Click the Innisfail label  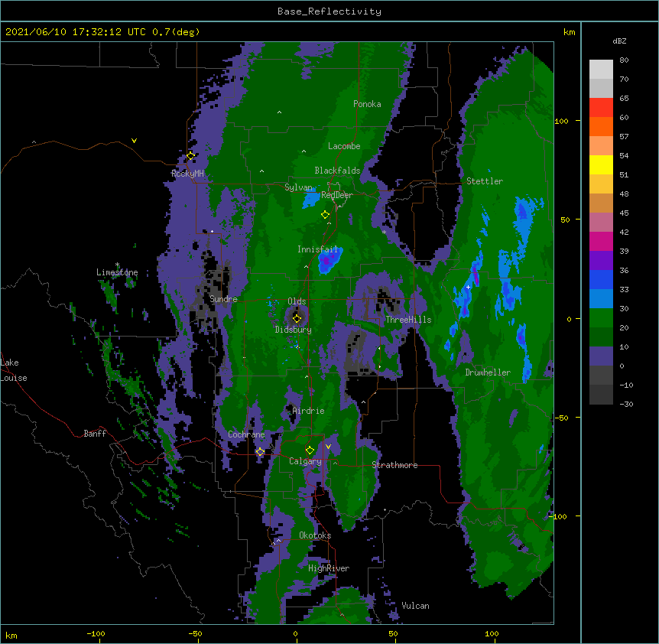[x=317, y=249]
